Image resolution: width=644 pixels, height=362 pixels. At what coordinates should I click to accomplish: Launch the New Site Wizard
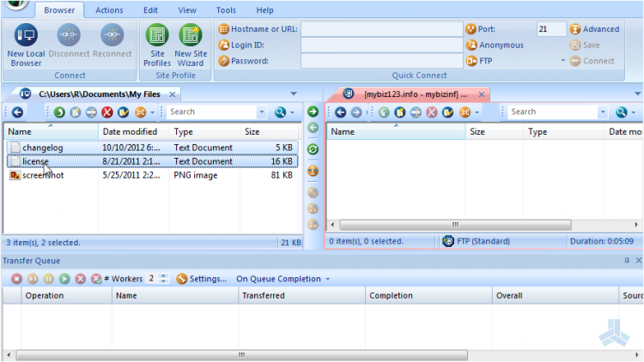pos(191,45)
